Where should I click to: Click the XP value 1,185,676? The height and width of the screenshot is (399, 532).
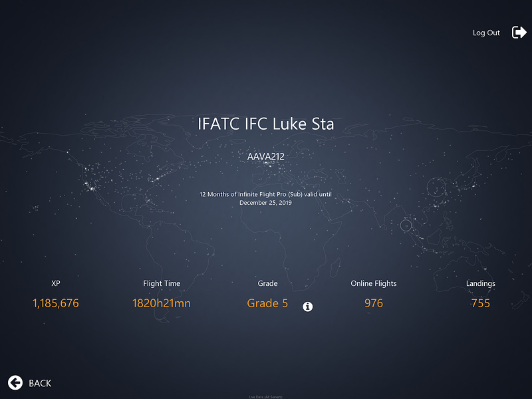coord(56,303)
